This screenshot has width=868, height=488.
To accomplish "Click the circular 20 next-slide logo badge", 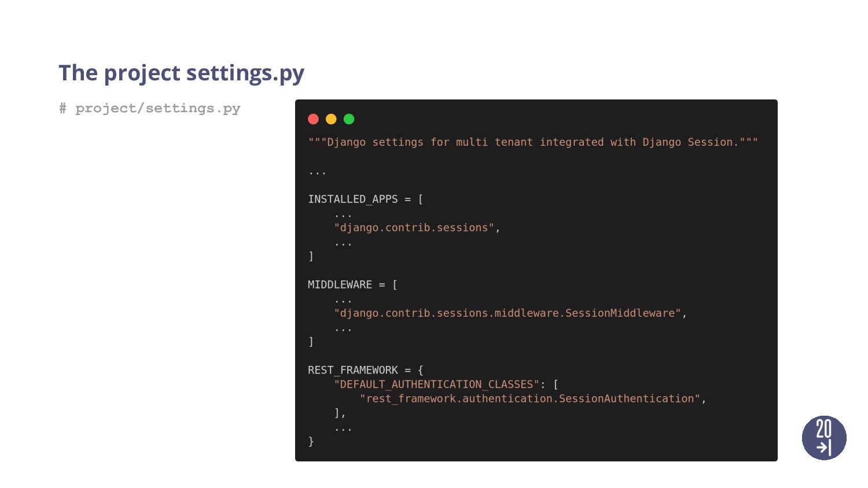I will pyautogui.click(x=824, y=438).
